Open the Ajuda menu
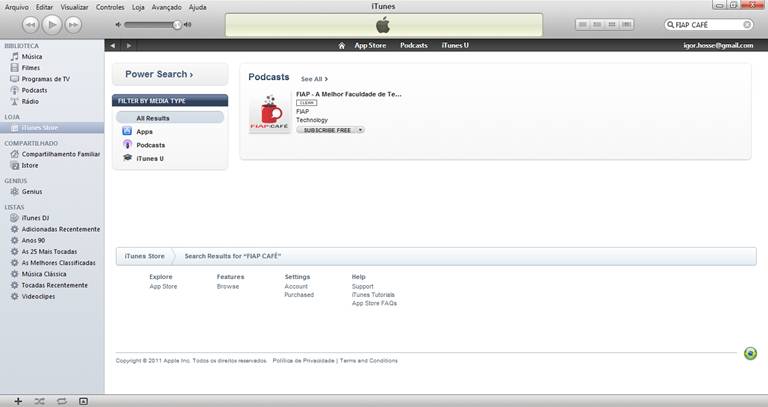 (x=197, y=7)
